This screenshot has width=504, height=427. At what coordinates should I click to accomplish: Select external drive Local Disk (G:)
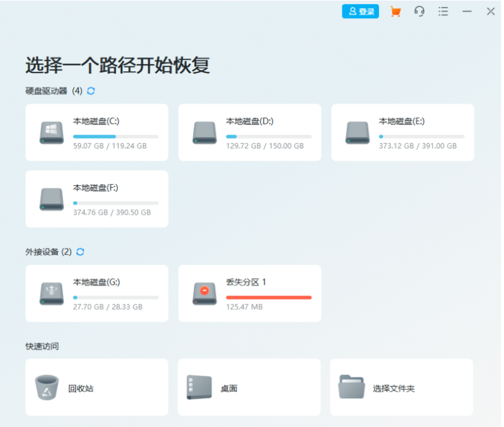(x=96, y=293)
